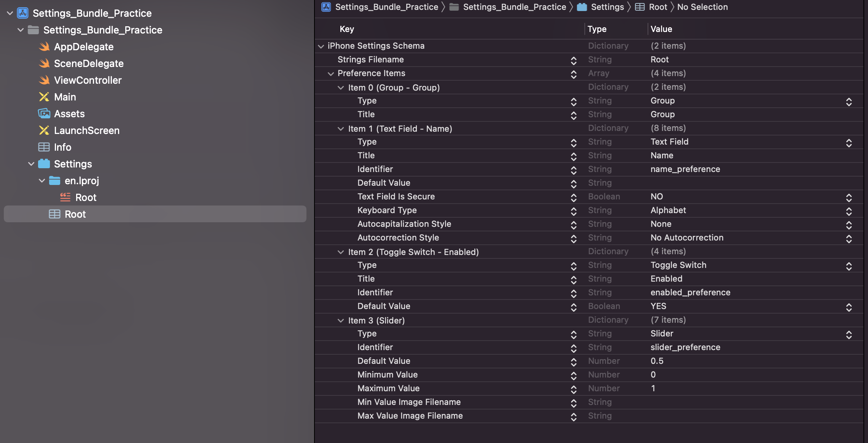Click the Swift icon beside ViewController
The width and height of the screenshot is (868, 443).
tap(44, 80)
